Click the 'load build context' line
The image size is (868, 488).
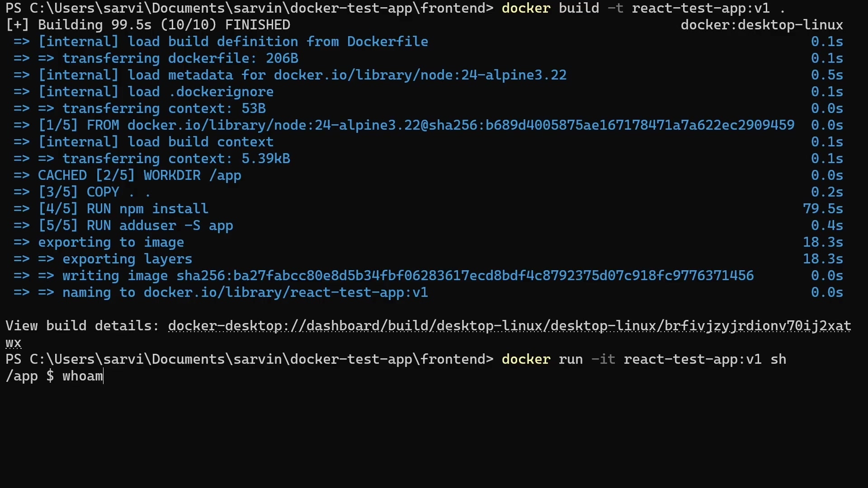(x=143, y=142)
